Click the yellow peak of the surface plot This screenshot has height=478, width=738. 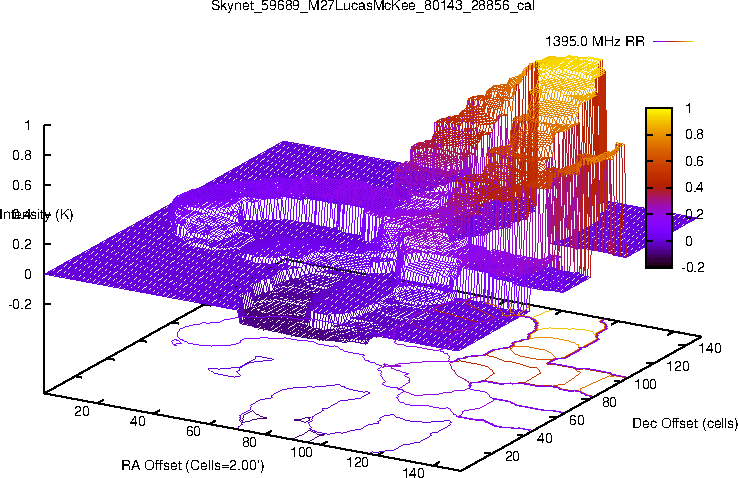[571, 64]
